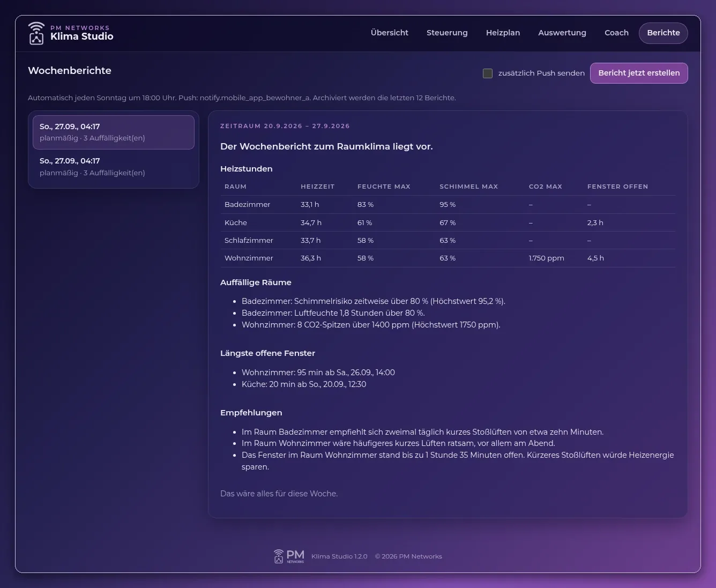716x588 pixels.
Task: Click the Schlafzimmer table row
Action: click(x=448, y=240)
